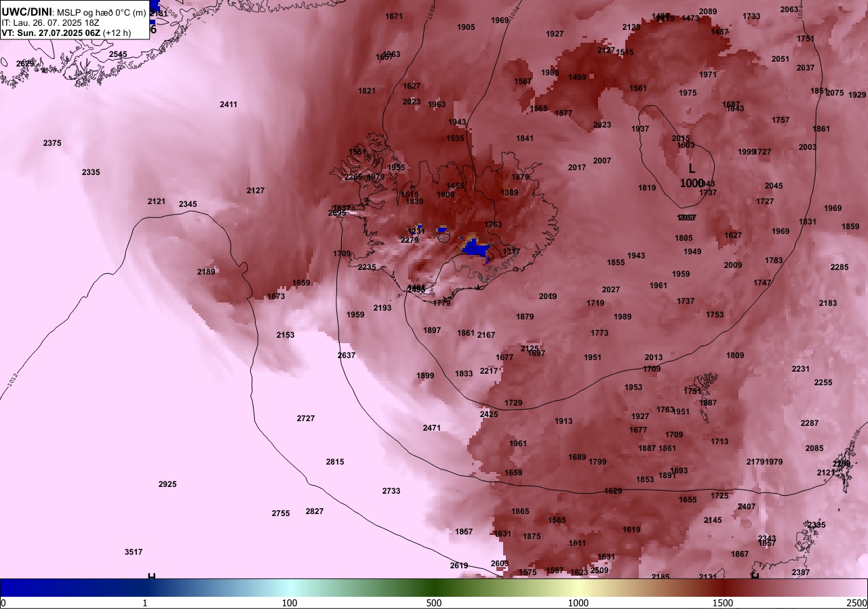Click the height value 2013
The width and height of the screenshot is (868, 609).
654,357
